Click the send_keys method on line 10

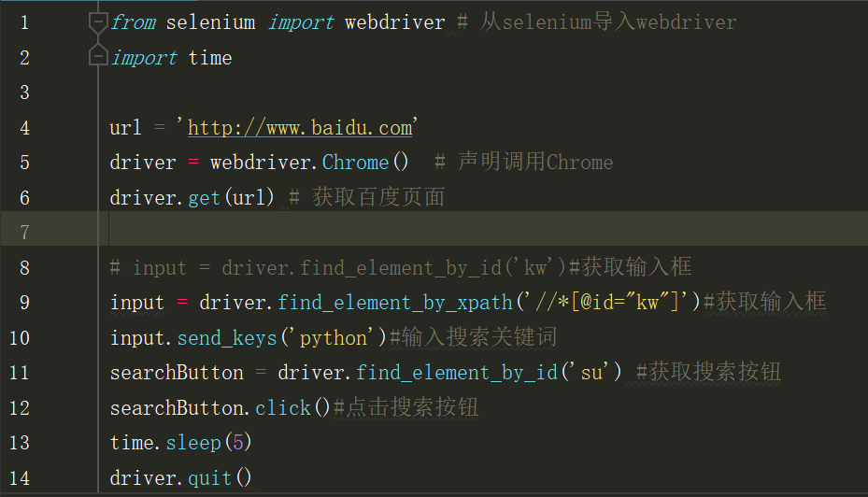(x=227, y=337)
